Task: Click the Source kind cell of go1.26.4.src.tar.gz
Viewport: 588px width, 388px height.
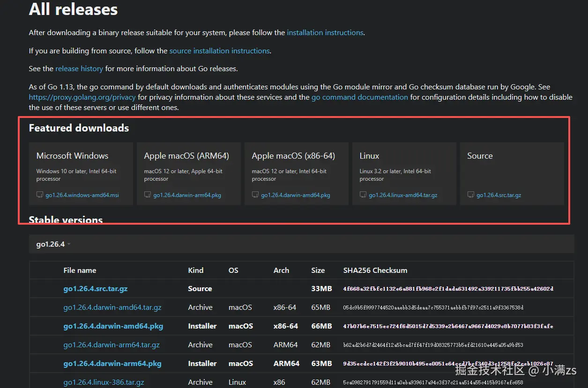Action: pos(200,289)
